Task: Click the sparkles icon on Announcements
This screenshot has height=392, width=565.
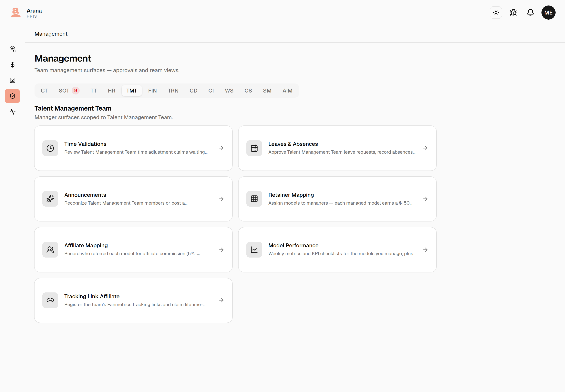Action: tap(50, 199)
